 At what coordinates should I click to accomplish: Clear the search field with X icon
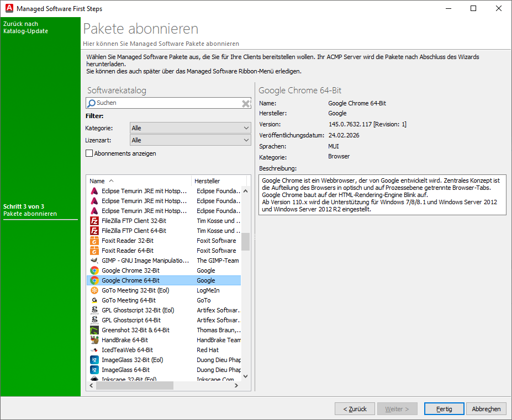(x=246, y=103)
